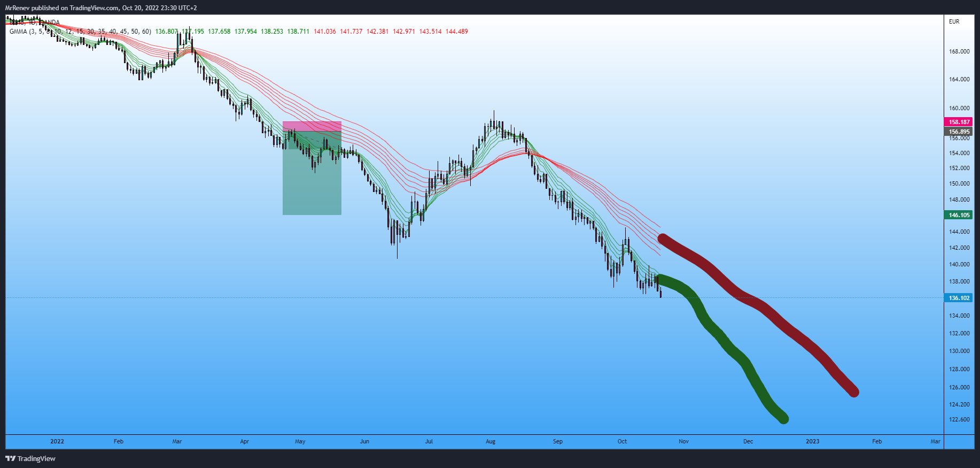Click the 140.000 price axis label

click(x=959, y=264)
